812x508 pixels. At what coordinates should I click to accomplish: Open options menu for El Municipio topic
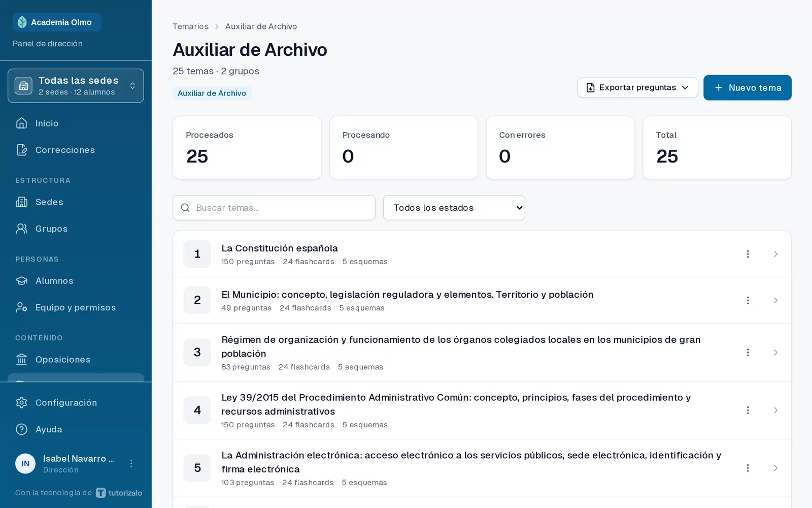coord(748,300)
